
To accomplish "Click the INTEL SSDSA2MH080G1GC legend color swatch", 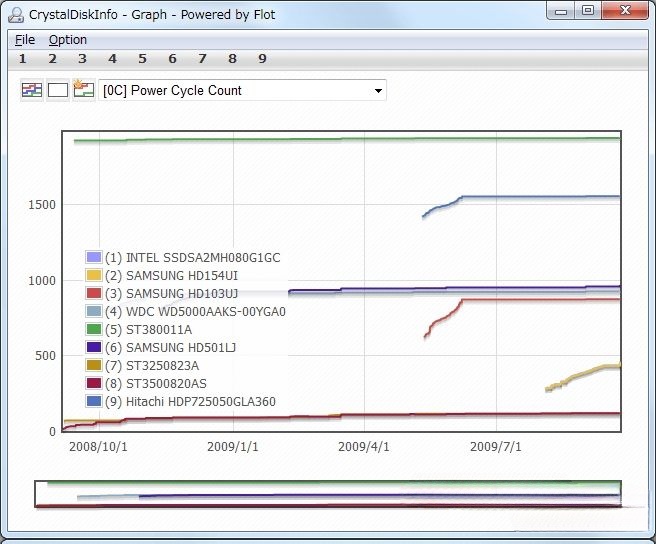I will coord(94,257).
